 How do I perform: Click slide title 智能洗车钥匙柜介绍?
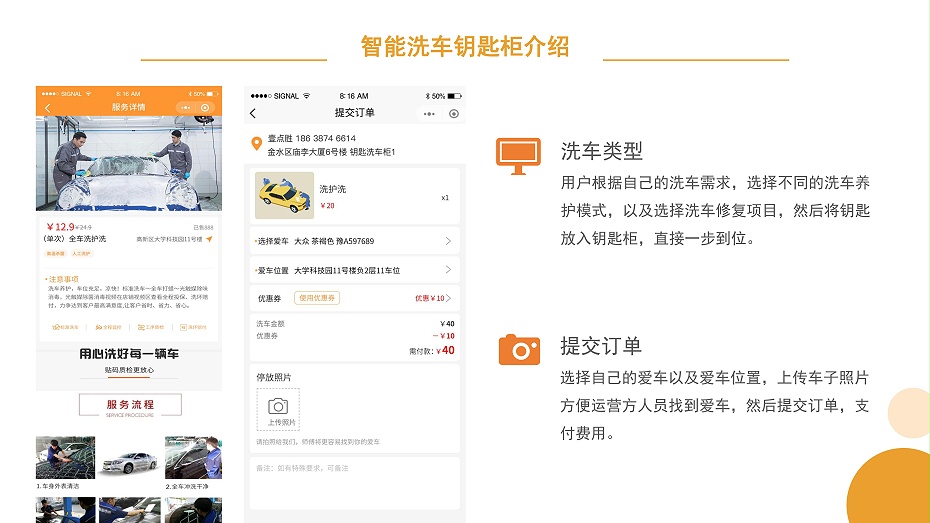coord(465,46)
